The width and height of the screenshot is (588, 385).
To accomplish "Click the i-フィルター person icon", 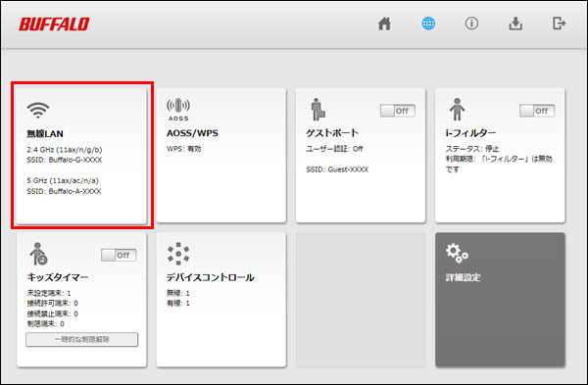I will (457, 109).
